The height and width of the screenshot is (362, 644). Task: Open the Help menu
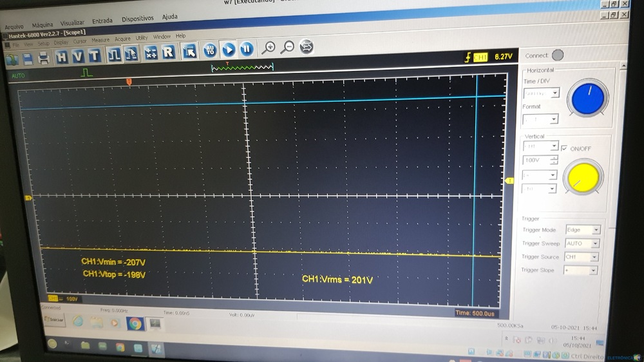pos(181,35)
